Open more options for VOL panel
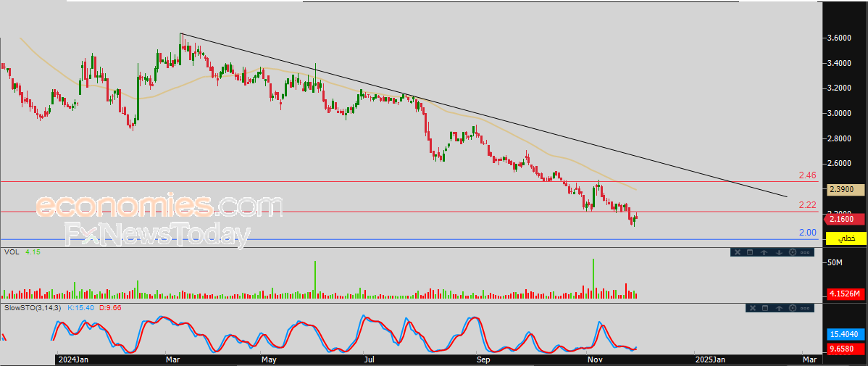This screenshot has width=868, height=366. (x=805, y=252)
